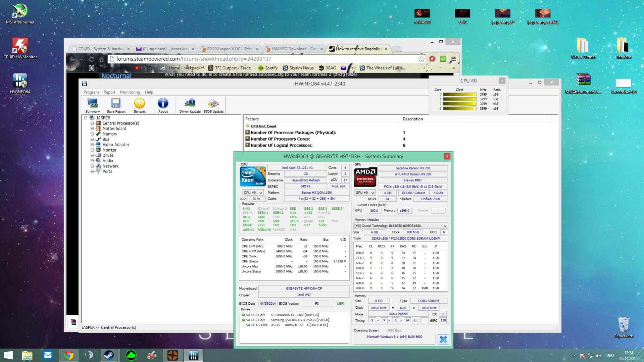The height and width of the screenshot is (362, 644).
Task: Click the DEU language indicator in system tray
Action: [610, 356]
